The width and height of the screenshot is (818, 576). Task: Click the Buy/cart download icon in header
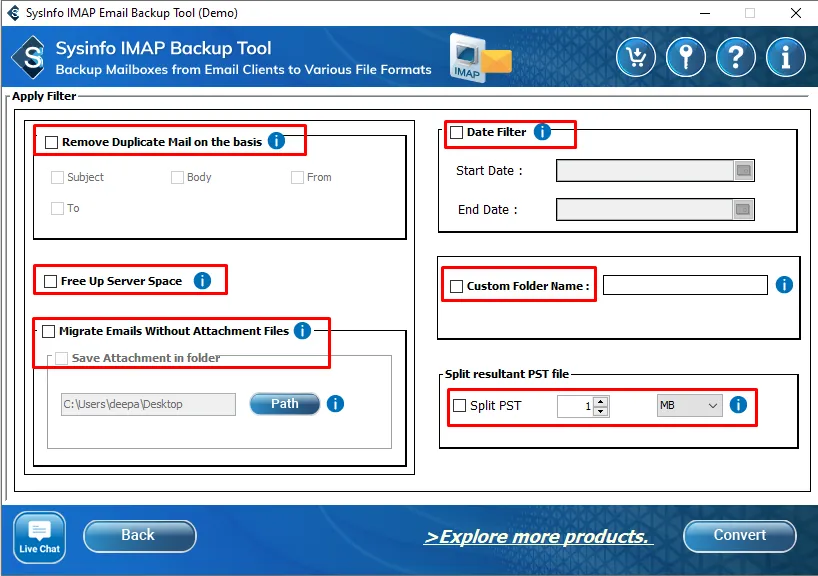635,57
